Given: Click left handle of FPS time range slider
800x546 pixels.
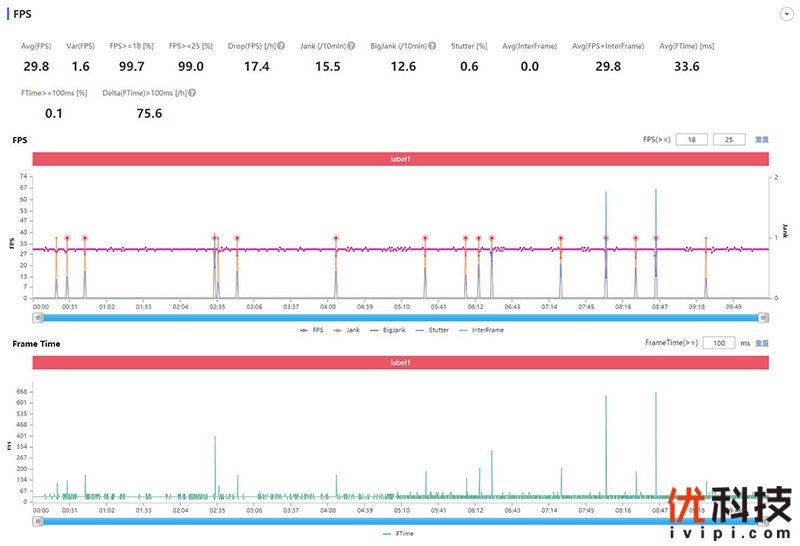Looking at the screenshot, I should click(38, 317).
